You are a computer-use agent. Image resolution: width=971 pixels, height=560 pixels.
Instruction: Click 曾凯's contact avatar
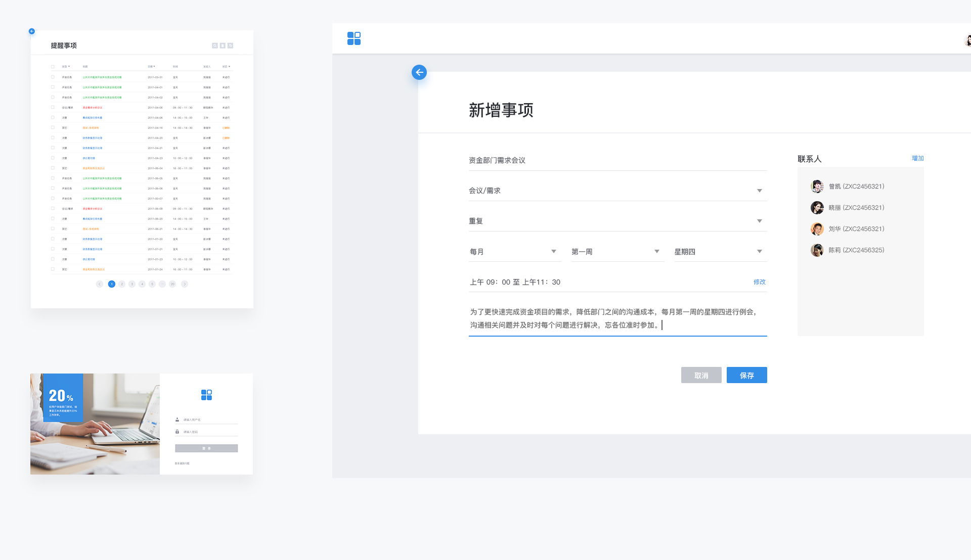817,186
